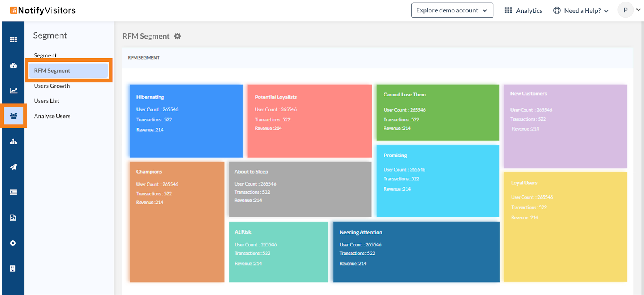This screenshot has width=644, height=295.
Task: Click the sidebar settings gear icon
Action: click(x=13, y=243)
